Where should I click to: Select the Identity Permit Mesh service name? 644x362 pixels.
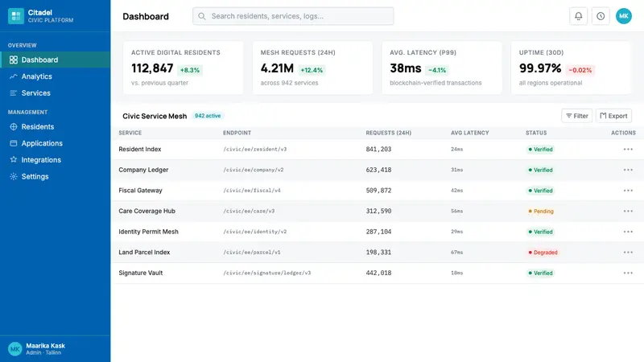coord(148,232)
